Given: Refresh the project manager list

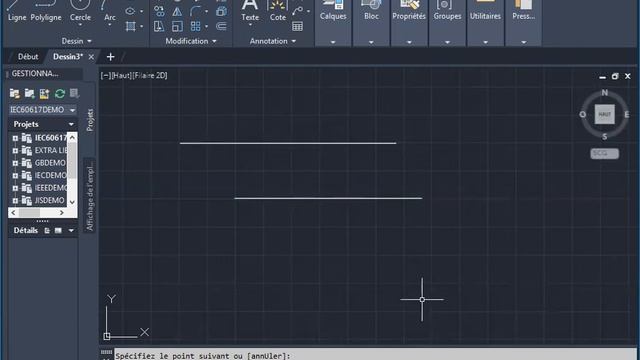Looking at the screenshot, I should click(60, 93).
